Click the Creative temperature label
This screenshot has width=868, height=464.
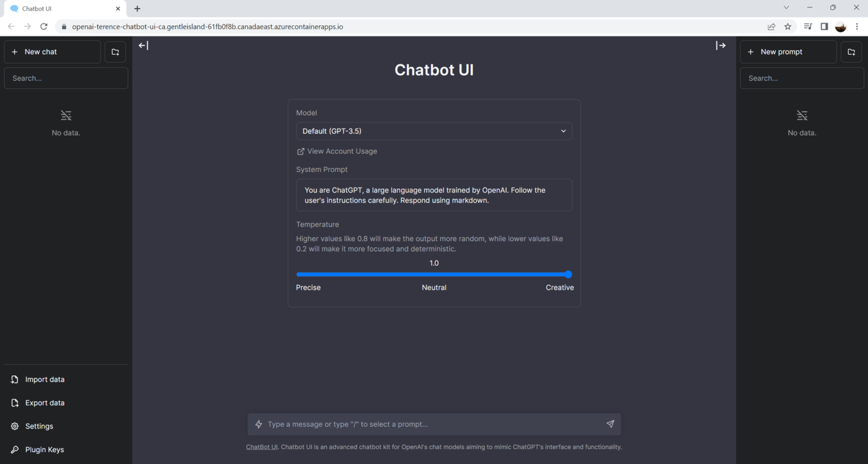pos(559,287)
